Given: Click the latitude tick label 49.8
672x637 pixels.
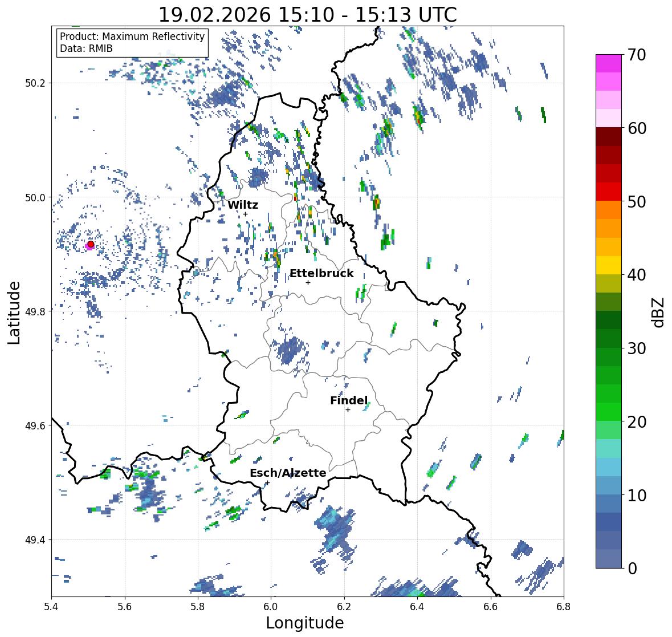Looking at the screenshot, I should (35, 311).
